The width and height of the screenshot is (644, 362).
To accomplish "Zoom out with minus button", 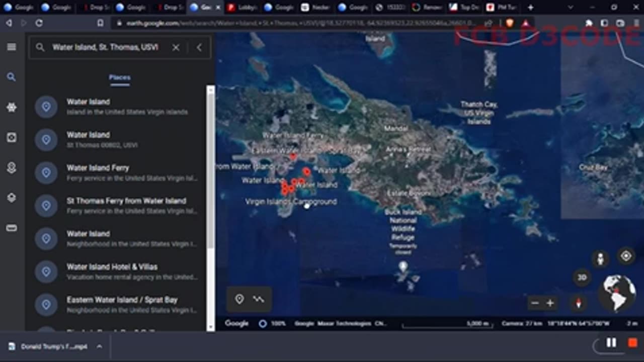I will (535, 303).
